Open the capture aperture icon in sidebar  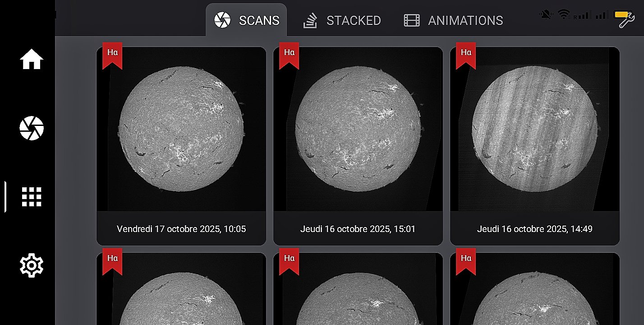point(31,128)
